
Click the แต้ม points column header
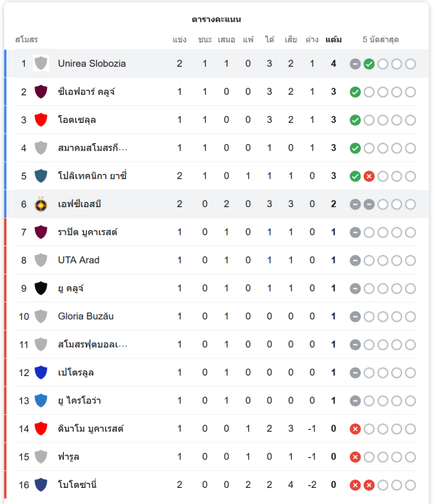click(x=333, y=39)
